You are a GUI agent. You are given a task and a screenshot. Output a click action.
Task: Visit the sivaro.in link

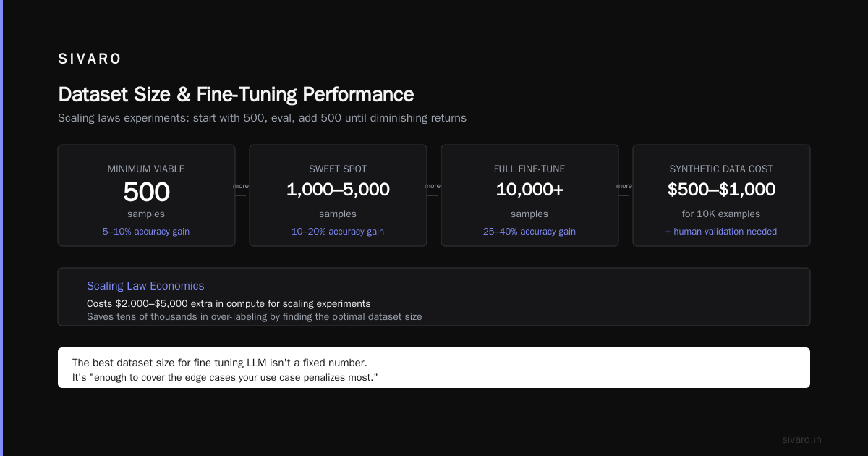click(x=801, y=439)
